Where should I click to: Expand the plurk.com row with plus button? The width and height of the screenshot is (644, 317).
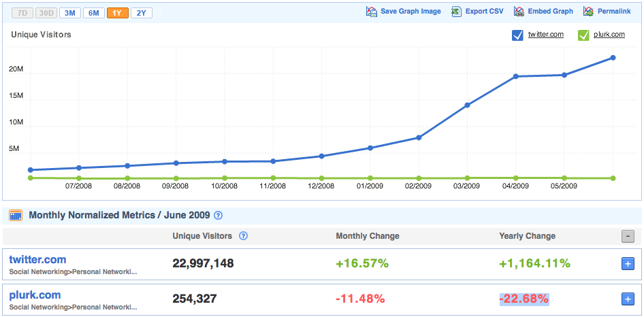pos(628,299)
